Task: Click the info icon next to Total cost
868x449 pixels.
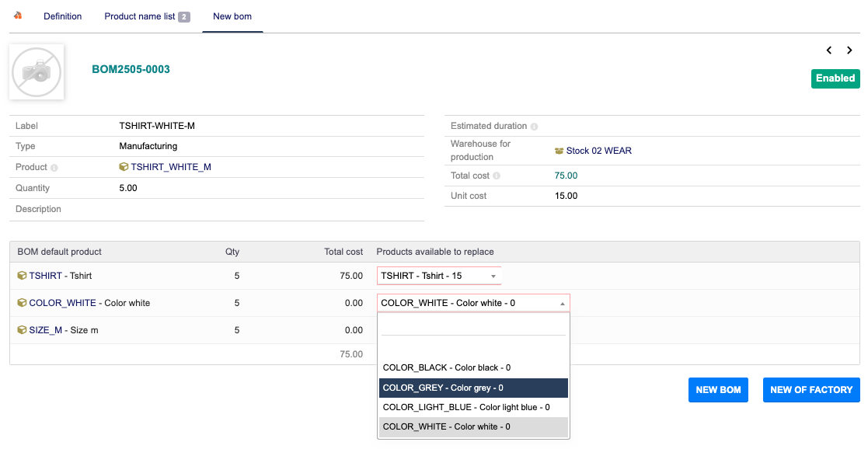Action: pyautogui.click(x=497, y=176)
